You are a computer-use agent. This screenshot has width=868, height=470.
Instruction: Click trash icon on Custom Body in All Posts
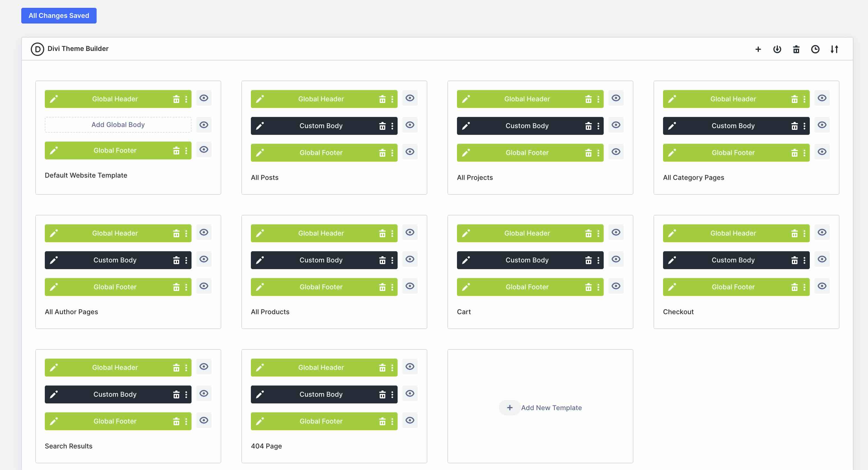(382, 126)
